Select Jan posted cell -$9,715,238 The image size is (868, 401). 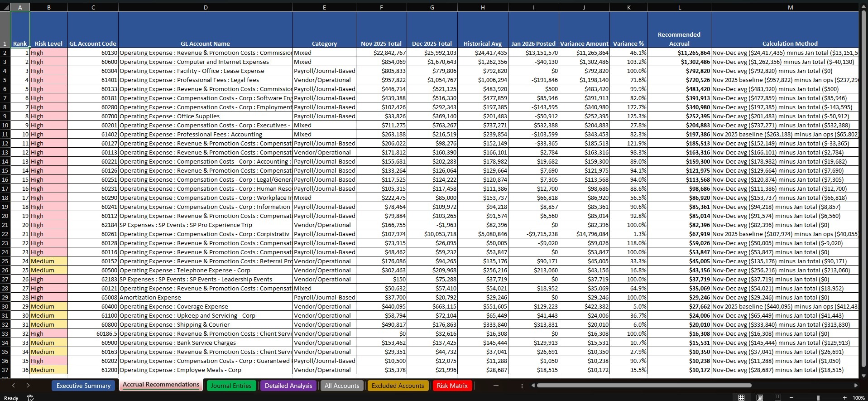point(533,234)
